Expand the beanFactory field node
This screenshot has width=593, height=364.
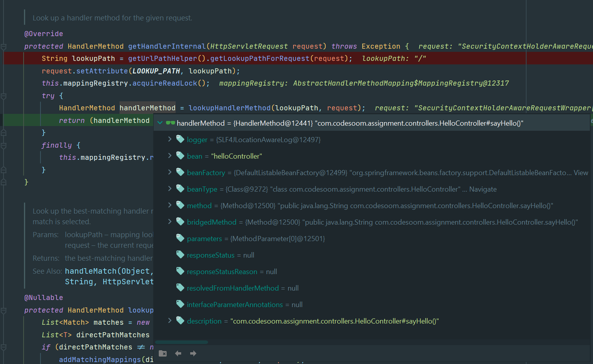click(170, 172)
